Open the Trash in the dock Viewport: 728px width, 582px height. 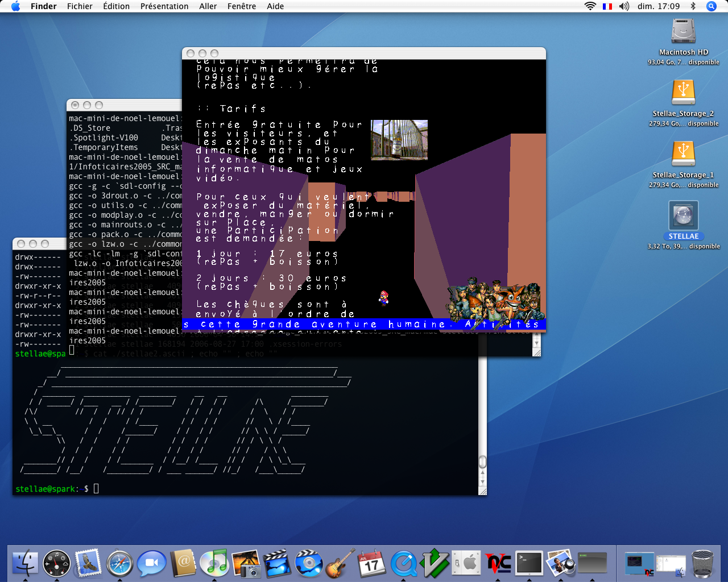[703, 563]
